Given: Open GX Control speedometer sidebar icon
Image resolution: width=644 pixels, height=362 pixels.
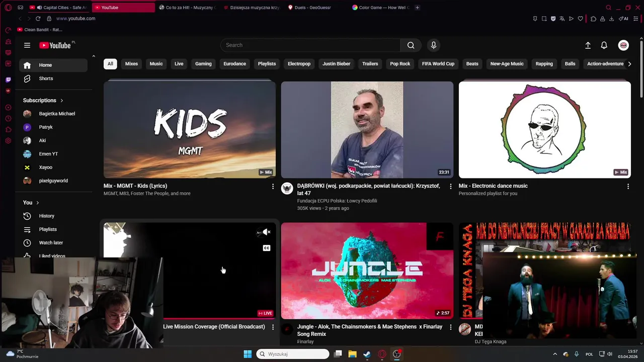Looking at the screenshot, I should coord(8,30).
